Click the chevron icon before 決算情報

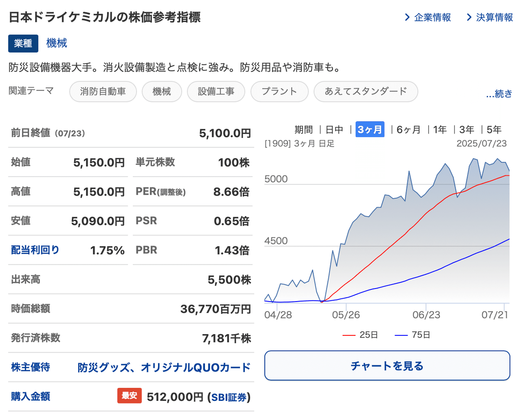(469, 17)
